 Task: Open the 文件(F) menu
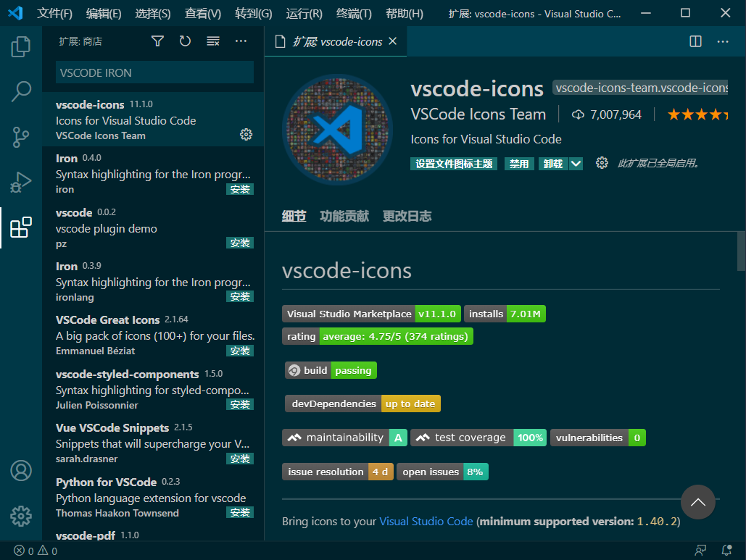click(x=54, y=13)
